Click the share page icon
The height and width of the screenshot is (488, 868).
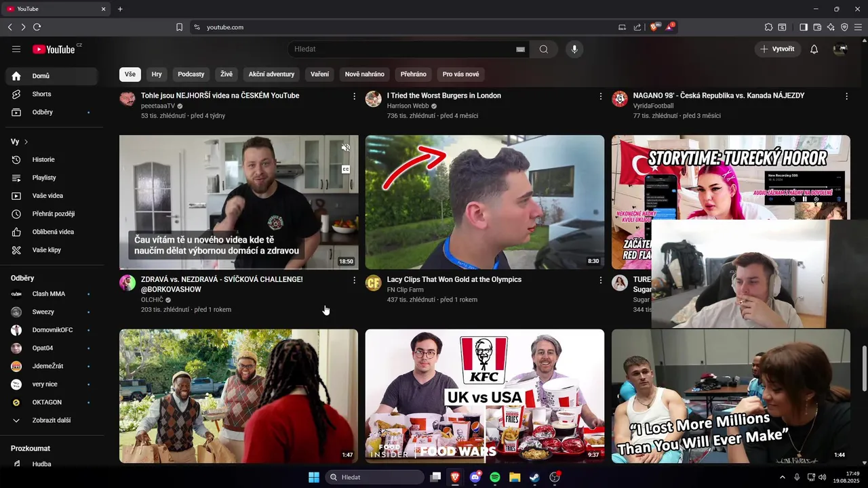(637, 27)
